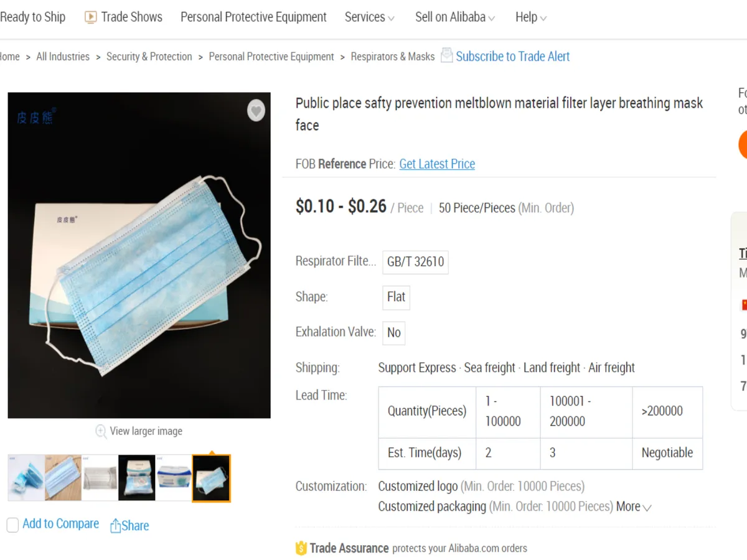Select the boxed masks thumbnail, fifth in row
747x560 pixels.
pyautogui.click(x=174, y=478)
